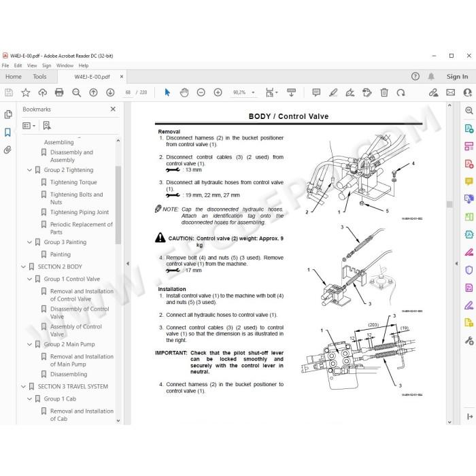476x476 pixels.
Task: Open the File menu
Action: (5, 65)
